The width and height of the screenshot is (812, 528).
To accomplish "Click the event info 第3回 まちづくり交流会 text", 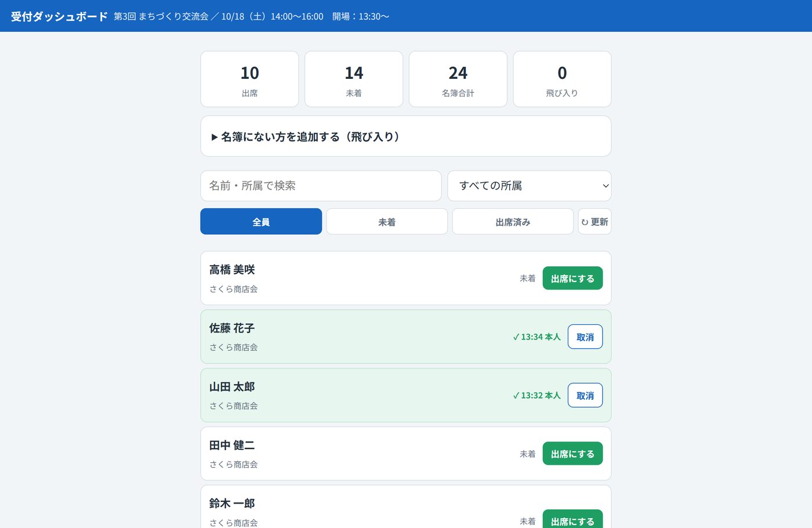I will tap(161, 16).
